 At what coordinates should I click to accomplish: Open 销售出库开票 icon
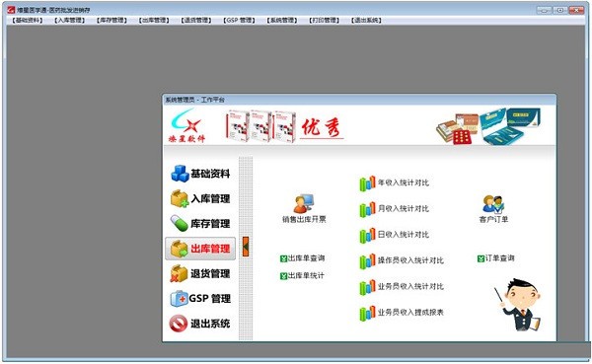pyautogui.click(x=304, y=209)
